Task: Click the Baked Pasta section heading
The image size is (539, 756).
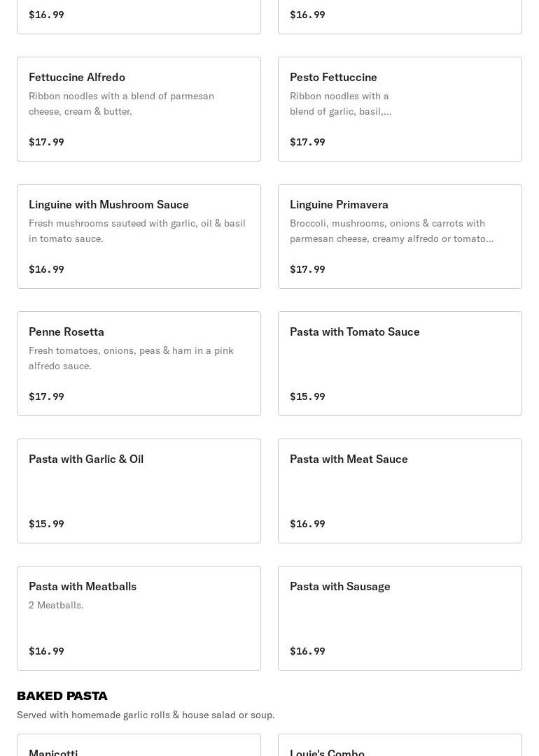Action: [62, 696]
